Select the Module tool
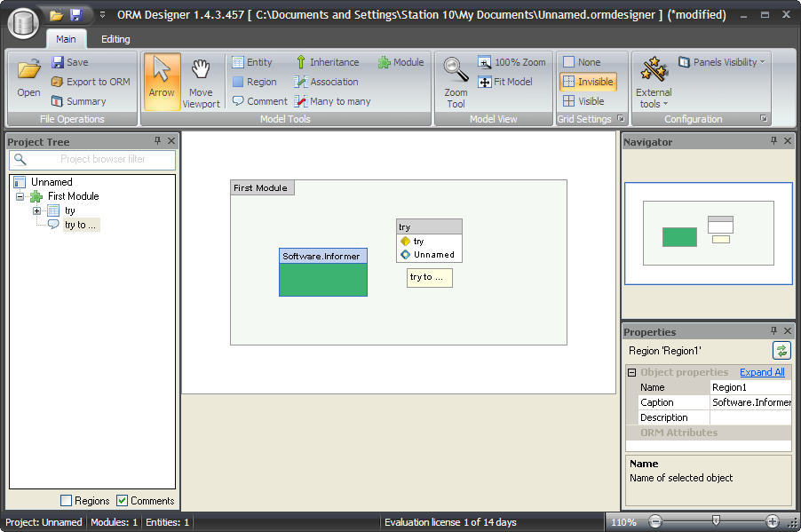Screen dimensions: 801x532 401,62
